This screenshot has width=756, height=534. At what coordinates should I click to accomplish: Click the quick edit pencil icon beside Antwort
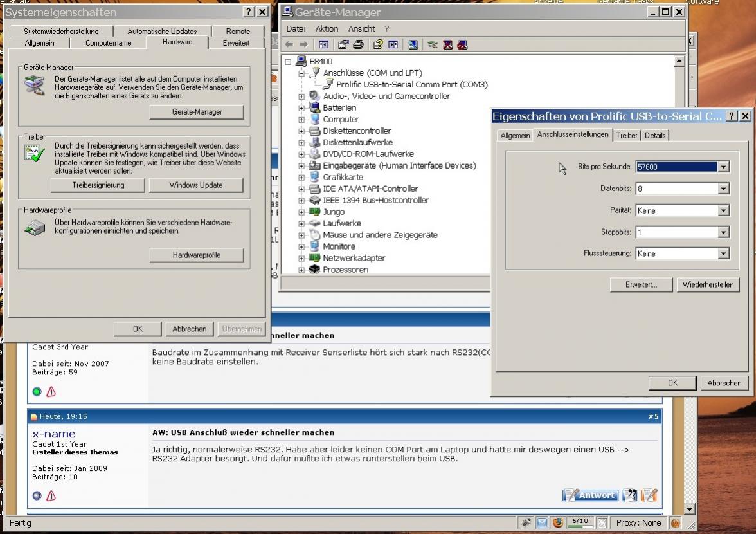click(649, 495)
